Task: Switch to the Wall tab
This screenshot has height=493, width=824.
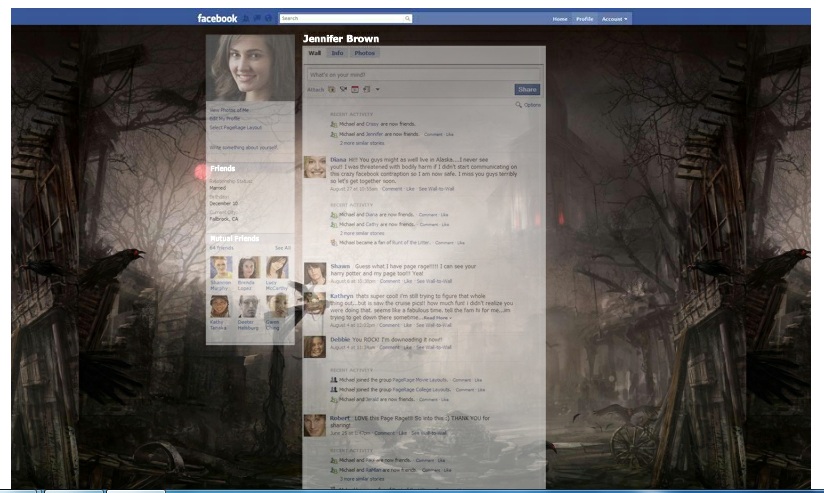Action: tap(315, 53)
